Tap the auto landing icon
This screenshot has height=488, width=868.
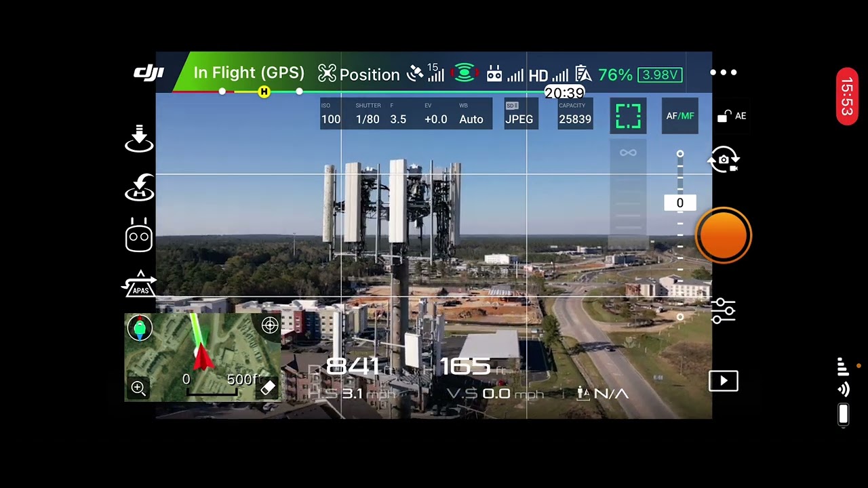click(139, 138)
